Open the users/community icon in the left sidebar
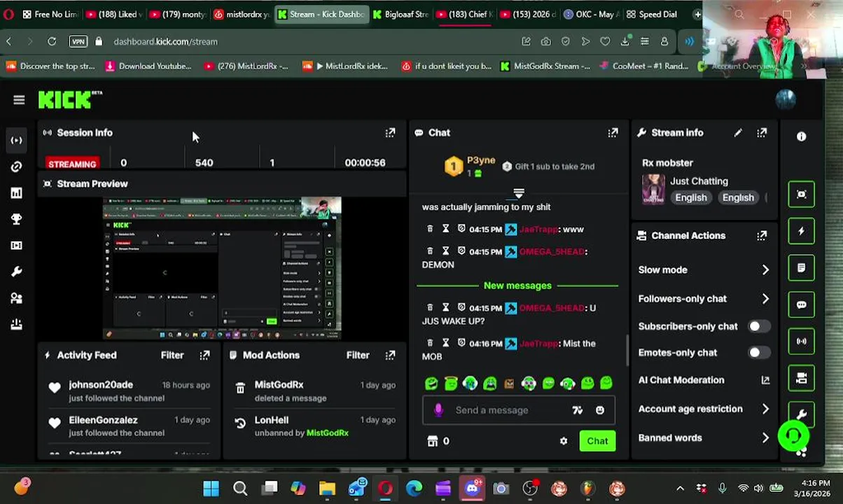 [x=16, y=298]
